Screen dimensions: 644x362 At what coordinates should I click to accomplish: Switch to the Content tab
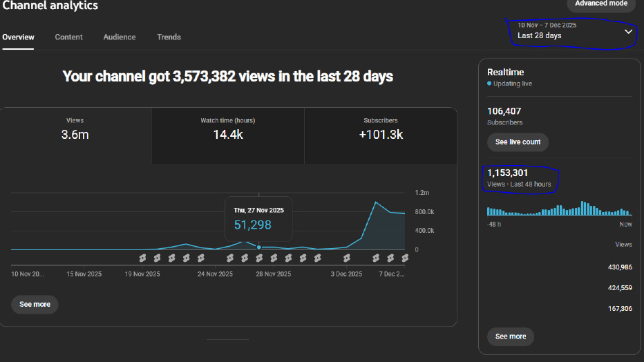pos(68,37)
